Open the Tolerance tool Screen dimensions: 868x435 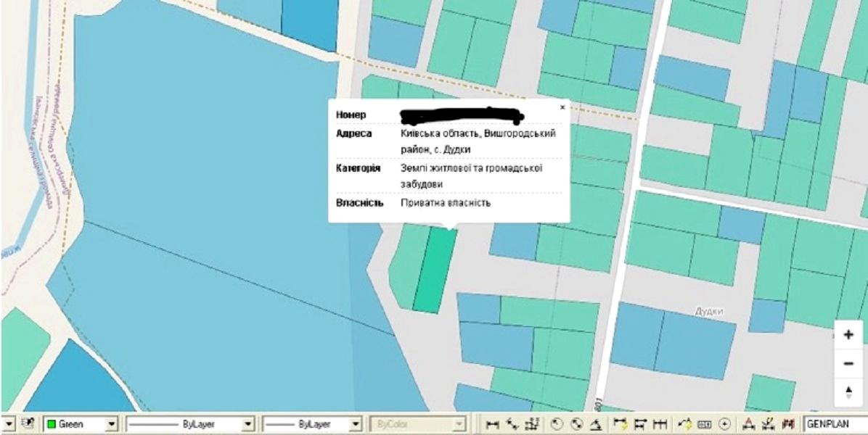(x=704, y=424)
